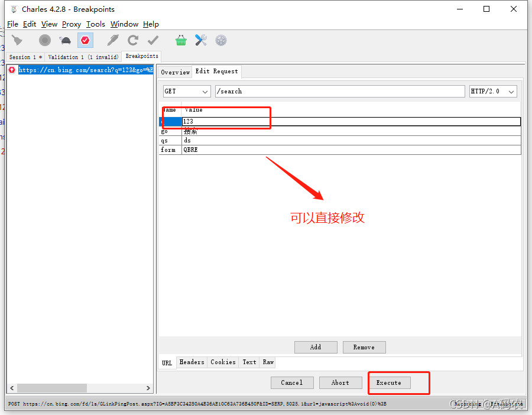The image size is (532, 415).
Task: Click the right scroll arrow of request list
Action: point(148,388)
